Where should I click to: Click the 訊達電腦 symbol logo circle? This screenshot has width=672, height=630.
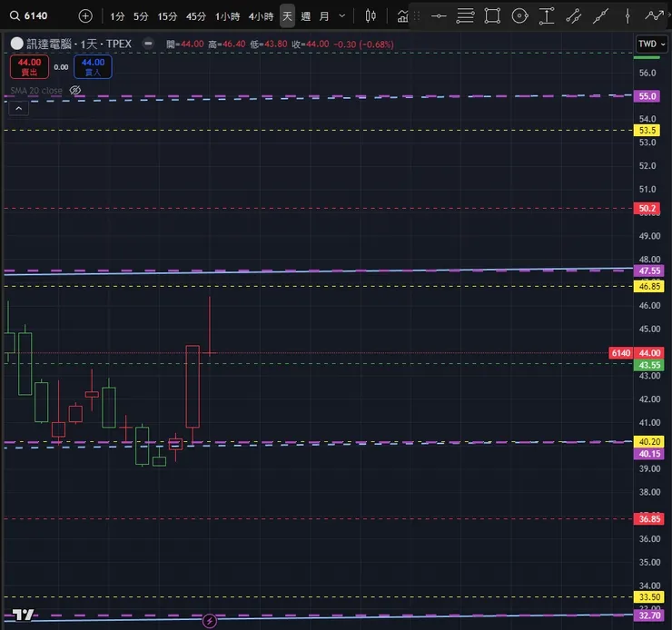[16, 44]
